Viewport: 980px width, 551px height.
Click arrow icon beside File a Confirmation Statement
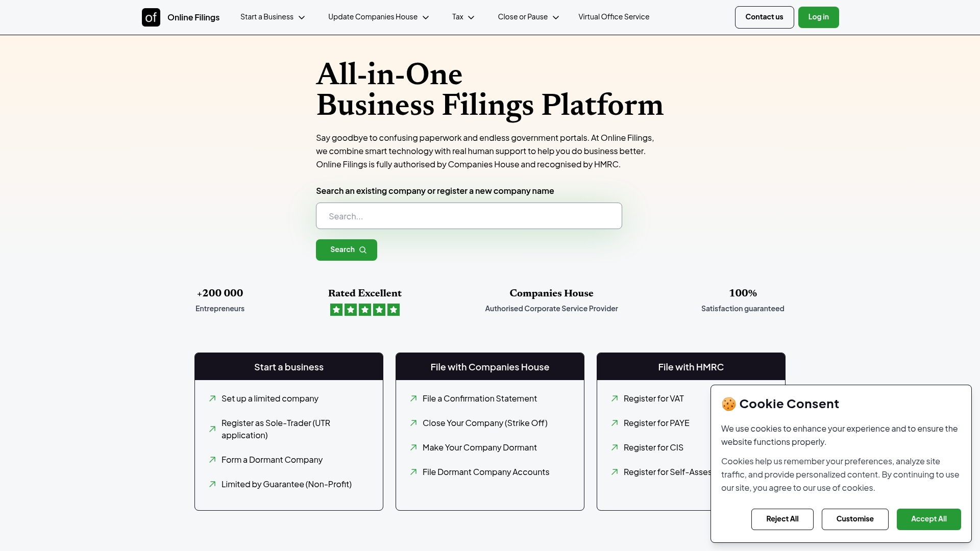point(413,398)
